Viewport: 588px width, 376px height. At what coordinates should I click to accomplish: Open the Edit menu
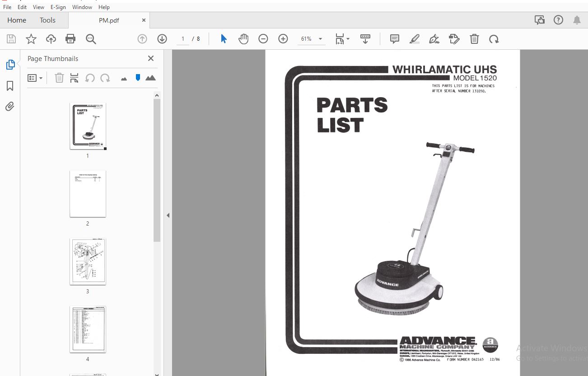(22, 7)
